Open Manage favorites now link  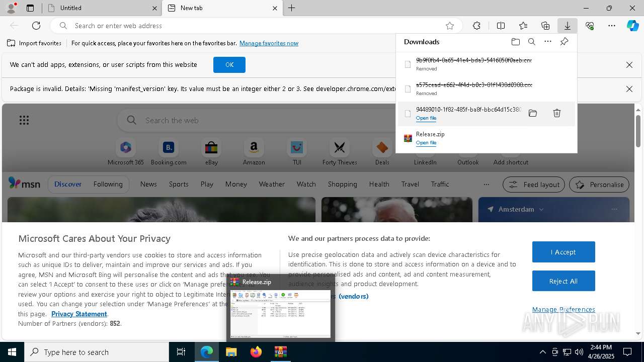pos(269,43)
